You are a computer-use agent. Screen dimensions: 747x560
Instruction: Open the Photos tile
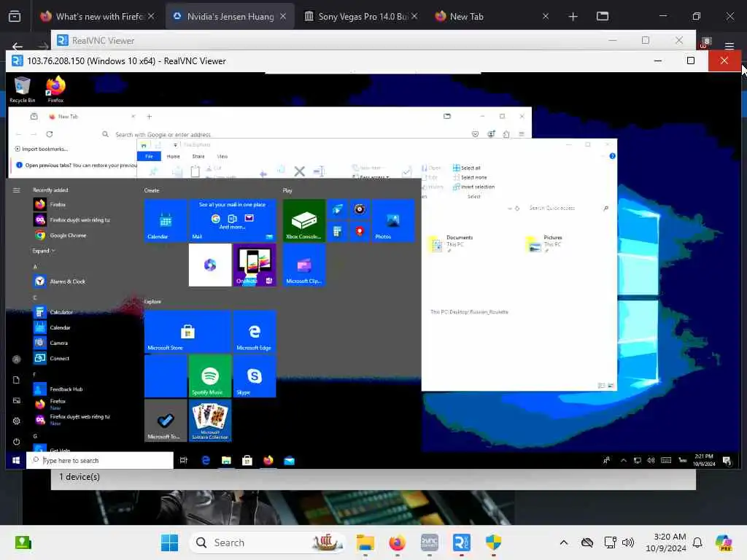(393, 220)
